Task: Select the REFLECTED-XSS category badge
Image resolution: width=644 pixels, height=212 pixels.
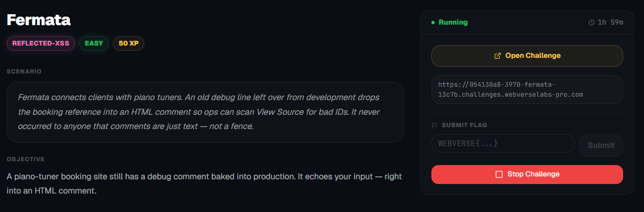Action: [x=41, y=43]
